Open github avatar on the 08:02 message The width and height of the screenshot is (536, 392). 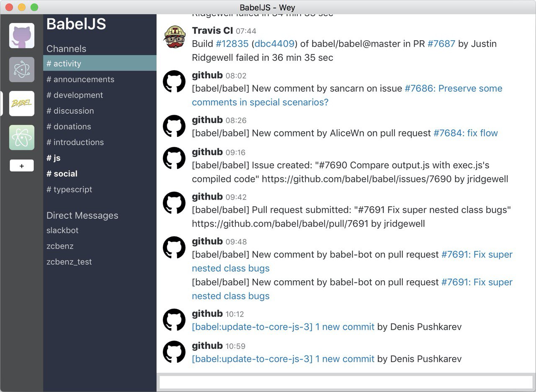174,82
